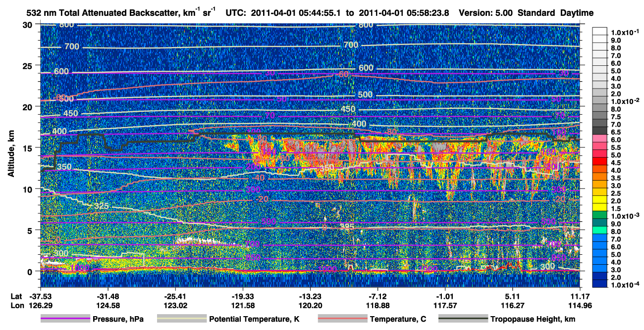Click the dark Tropopause Height legend swatch
The height and width of the screenshot is (330, 644).
463,319
